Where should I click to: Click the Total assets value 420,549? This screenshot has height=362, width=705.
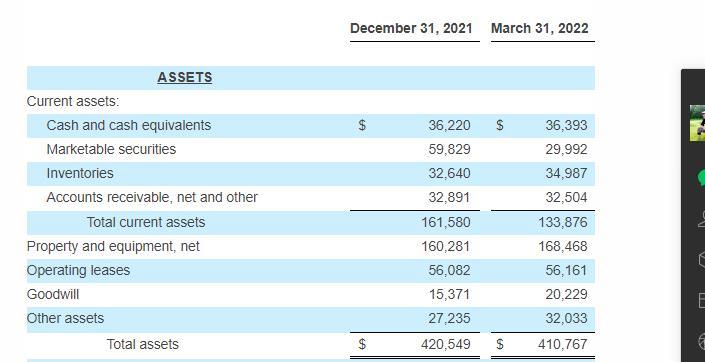pyautogui.click(x=446, y=344)
